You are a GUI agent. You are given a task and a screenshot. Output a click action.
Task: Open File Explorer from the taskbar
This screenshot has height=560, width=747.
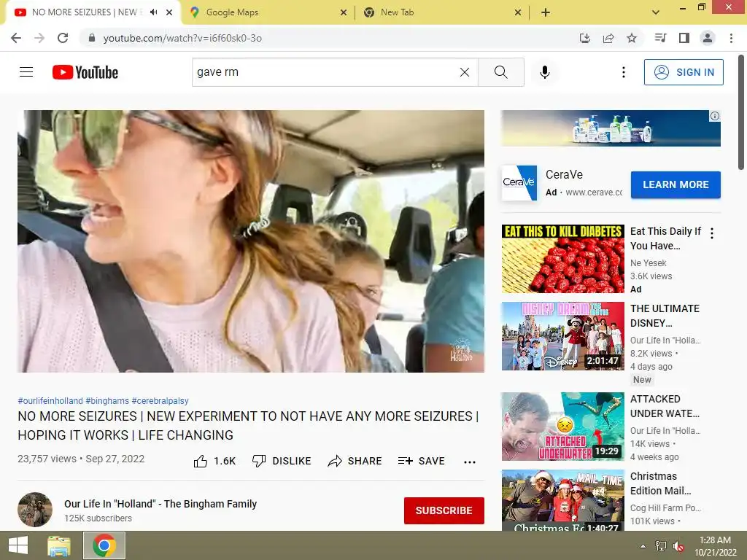[58, 545]
